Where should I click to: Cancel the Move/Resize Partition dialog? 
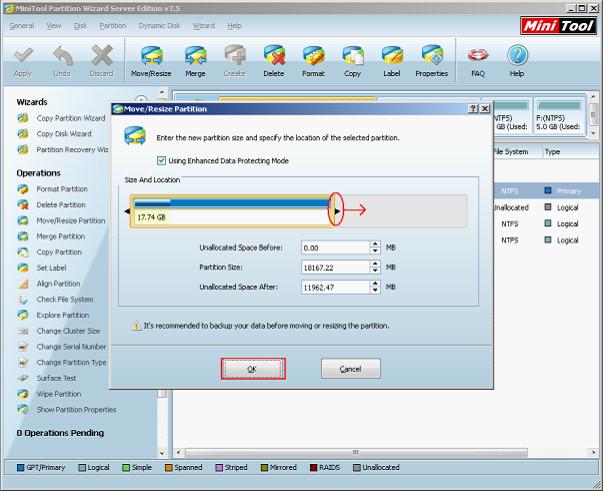click(351, 369)
